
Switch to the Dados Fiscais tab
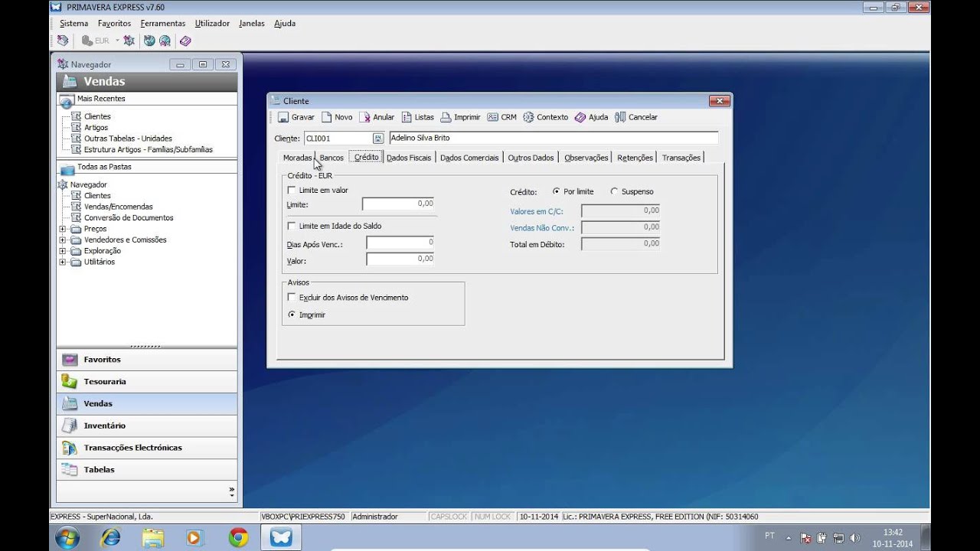(x=409, y=158)
